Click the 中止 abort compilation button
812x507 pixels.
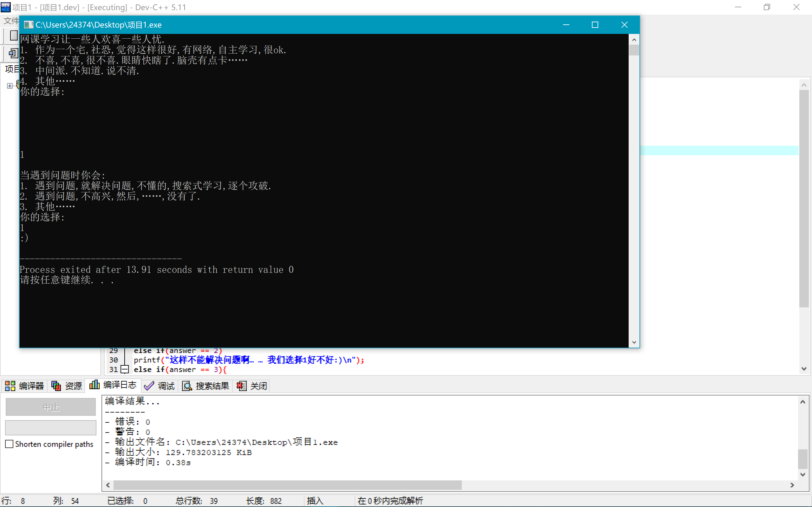pyautogui.click(x=51, y=407)
